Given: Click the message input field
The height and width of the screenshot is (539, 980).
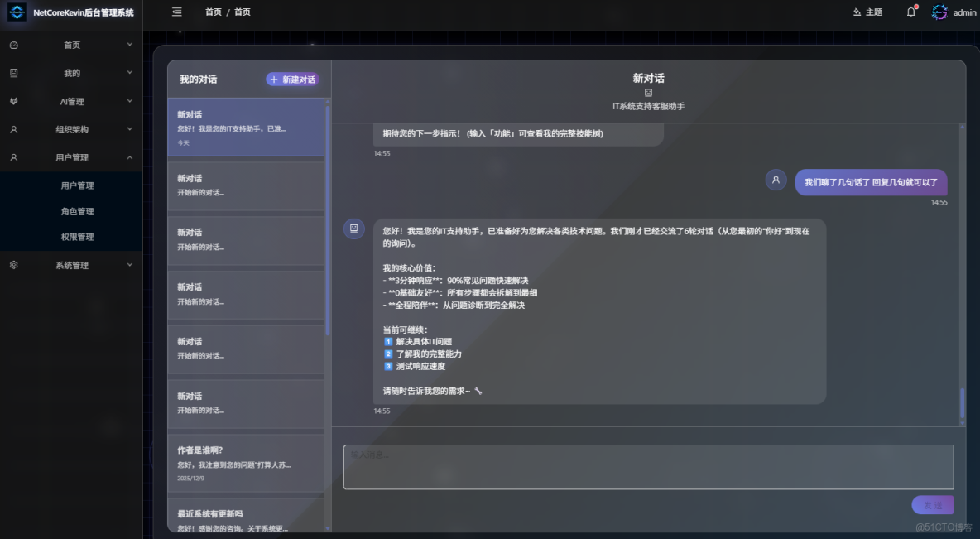Looking at the screenshot, I should 647,466.
